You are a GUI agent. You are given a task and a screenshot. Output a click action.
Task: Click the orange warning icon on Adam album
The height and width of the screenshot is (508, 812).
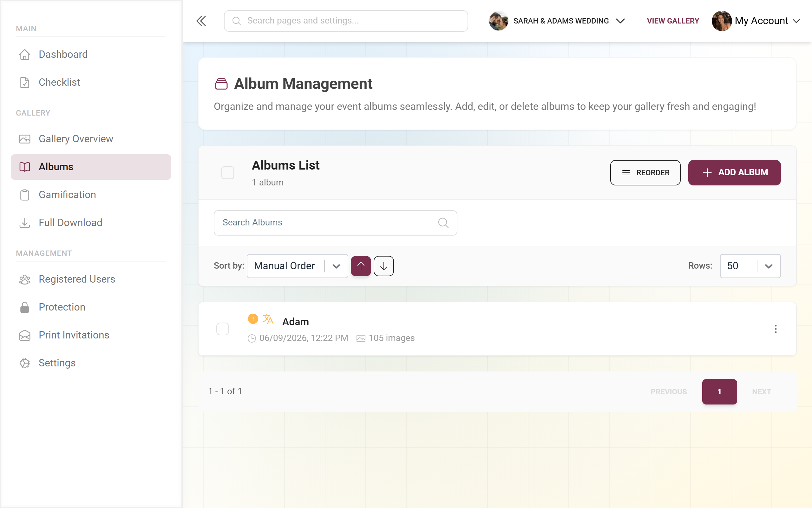point(253,318)
